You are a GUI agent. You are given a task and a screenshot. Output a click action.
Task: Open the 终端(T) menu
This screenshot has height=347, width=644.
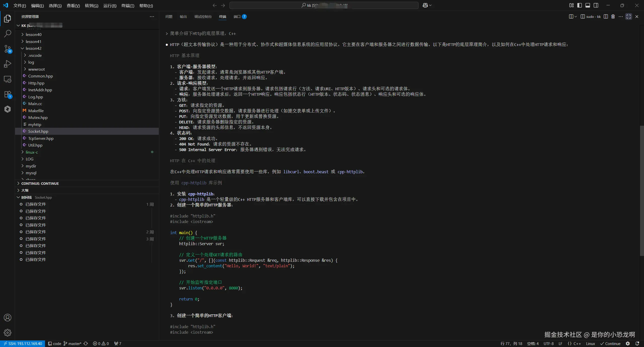point(128,6)
